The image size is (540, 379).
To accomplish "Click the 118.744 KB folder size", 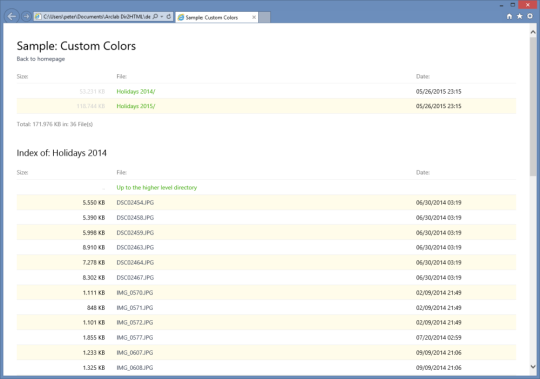I will coord(91,106).
